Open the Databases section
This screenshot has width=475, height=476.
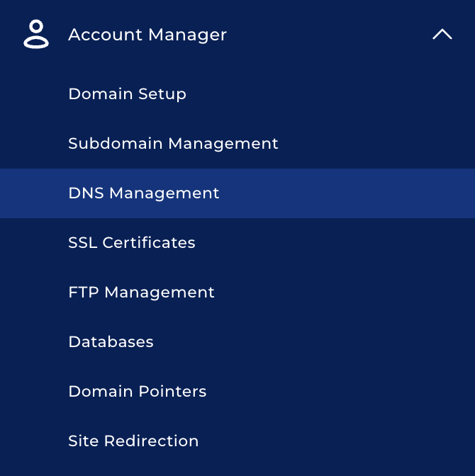(x=111, y=341)
